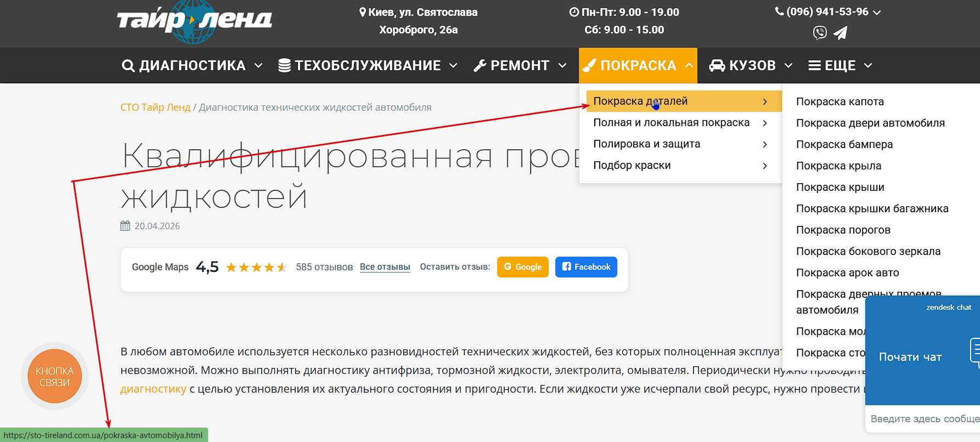Choose Покраска порогов
The width and height of the screenshot is (980, 442).
843,230
